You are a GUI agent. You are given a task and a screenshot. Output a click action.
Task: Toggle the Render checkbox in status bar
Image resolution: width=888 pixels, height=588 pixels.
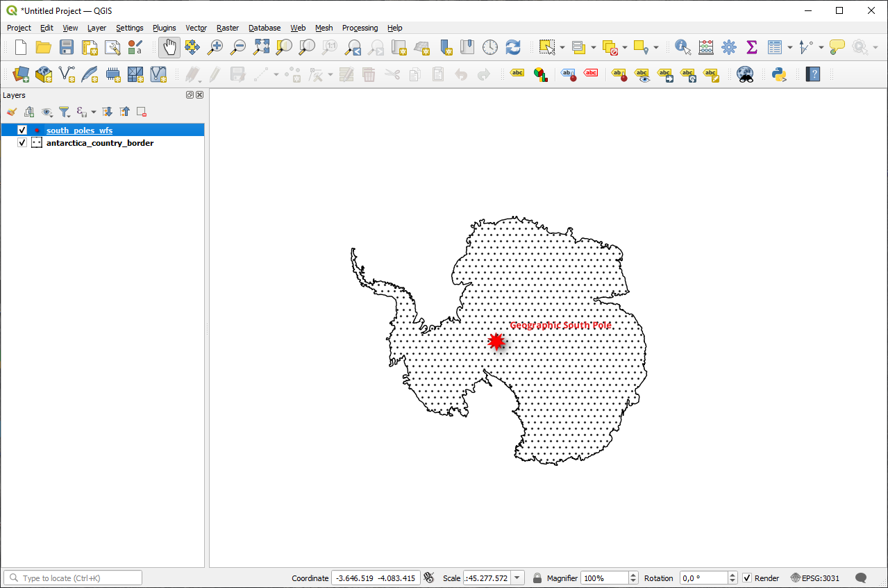747,578
